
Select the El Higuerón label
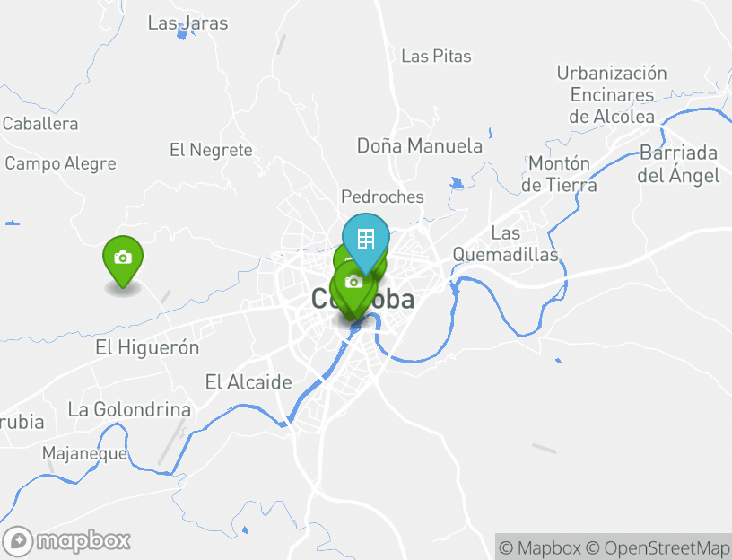[x=147, y=347]
